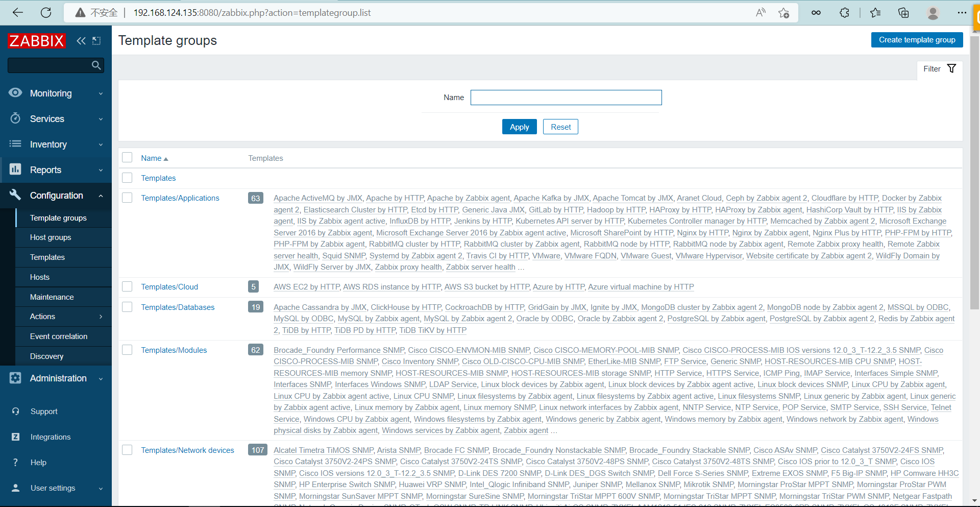
Task: Collapse the sidebar with double-arrow icon
Action: pos(81,41)
